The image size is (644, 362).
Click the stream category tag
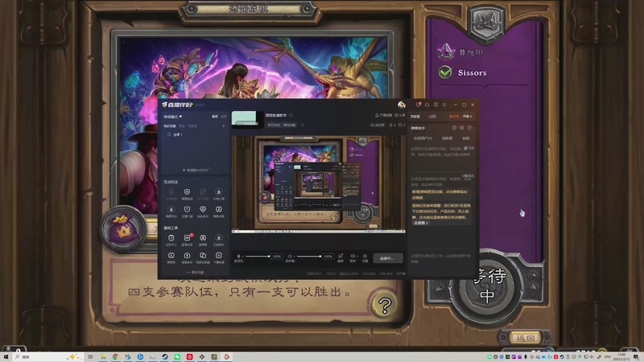pyautogui.click(x=282, y=125)
